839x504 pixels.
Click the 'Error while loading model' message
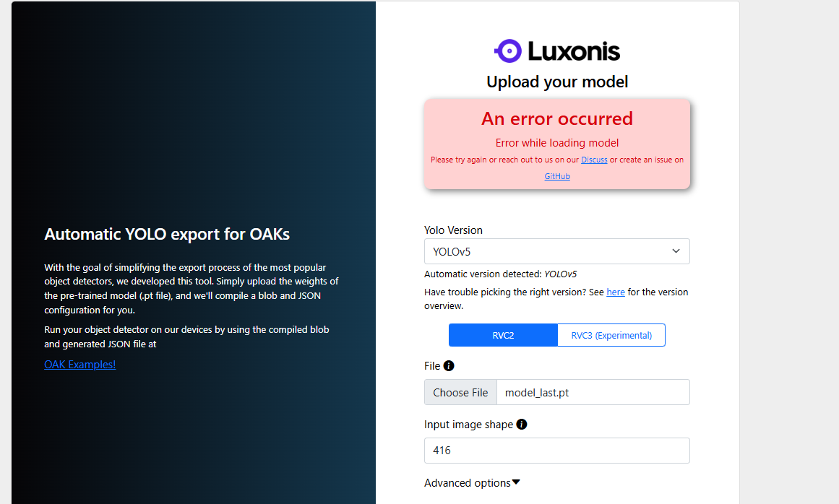[557, 143]
